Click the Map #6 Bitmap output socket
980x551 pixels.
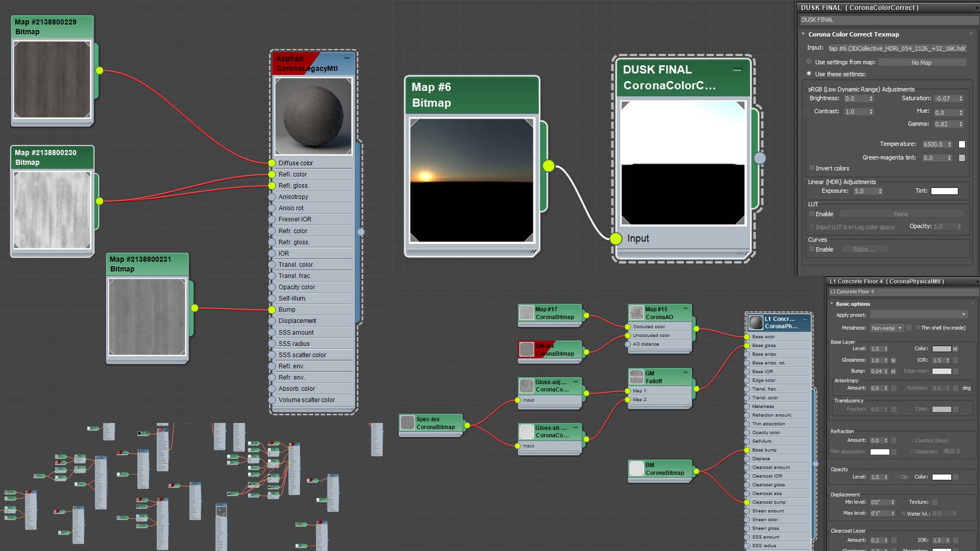click(x=549, y=166)
